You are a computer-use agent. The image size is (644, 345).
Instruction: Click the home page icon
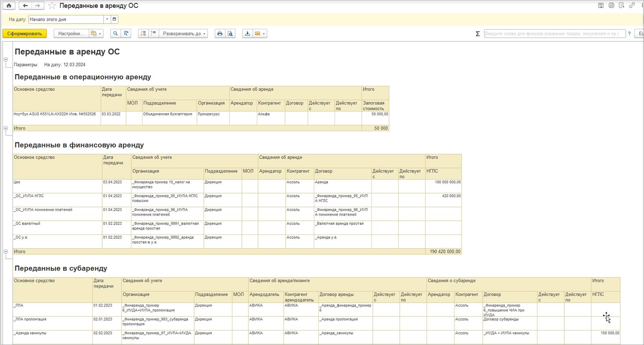click(9, 6)
